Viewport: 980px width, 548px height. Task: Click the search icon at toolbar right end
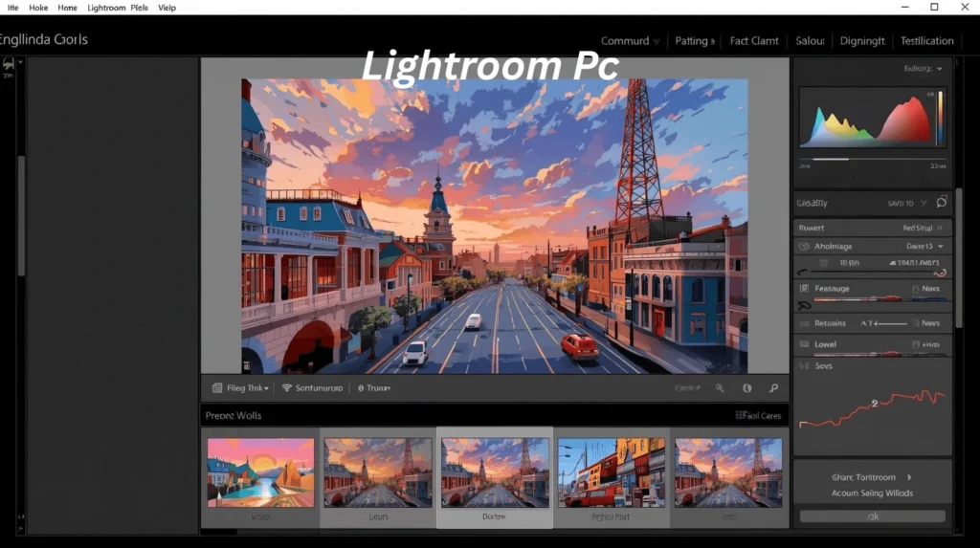(773, 388)
